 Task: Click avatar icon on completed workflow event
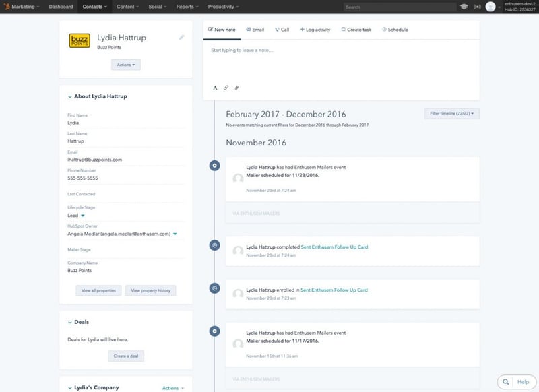click(x=238, y=251)
